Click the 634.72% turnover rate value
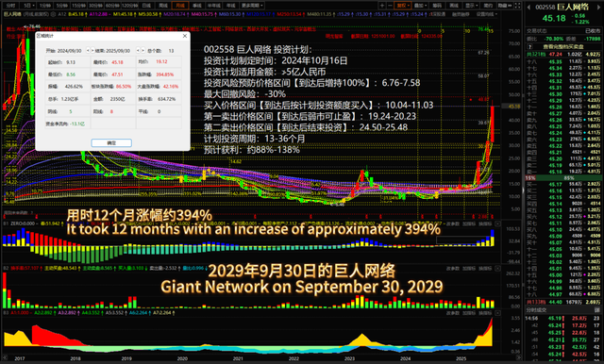 (166, 99)
